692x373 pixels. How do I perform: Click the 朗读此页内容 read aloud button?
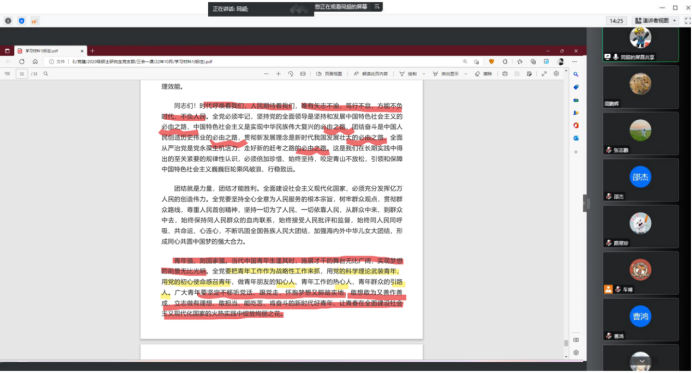[371, 74]
